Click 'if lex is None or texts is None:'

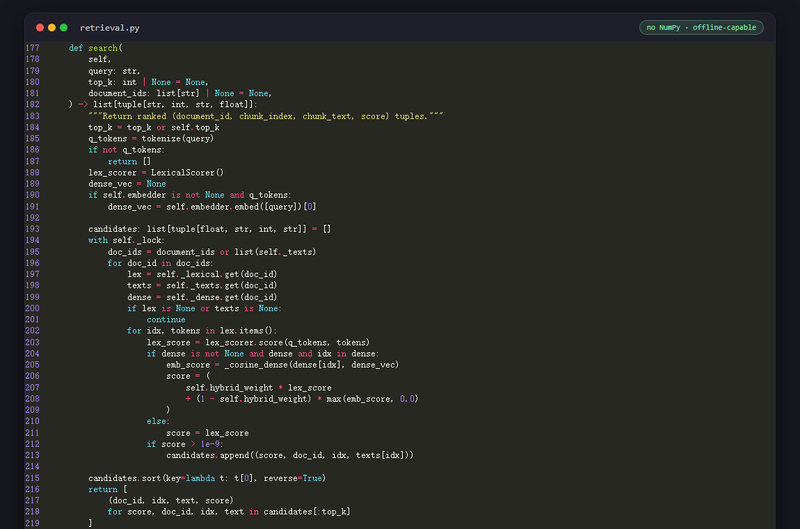coord(204,309)
